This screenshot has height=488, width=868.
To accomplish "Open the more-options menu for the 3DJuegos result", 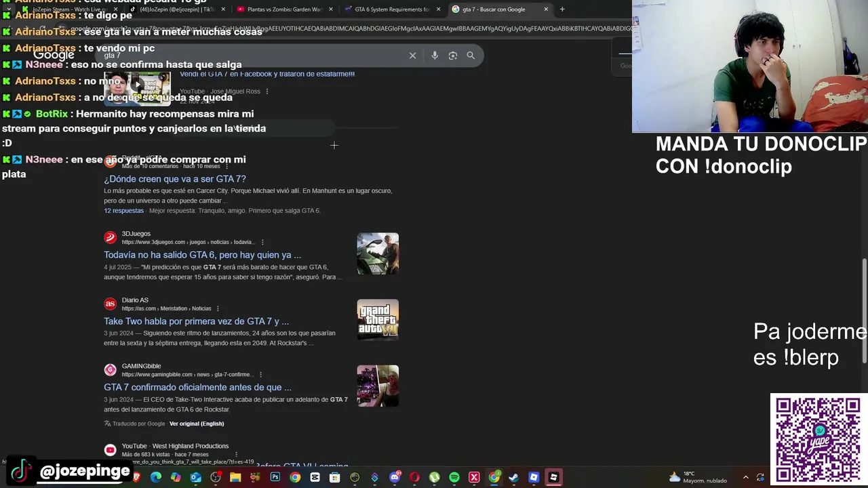I will pos(262,242).
